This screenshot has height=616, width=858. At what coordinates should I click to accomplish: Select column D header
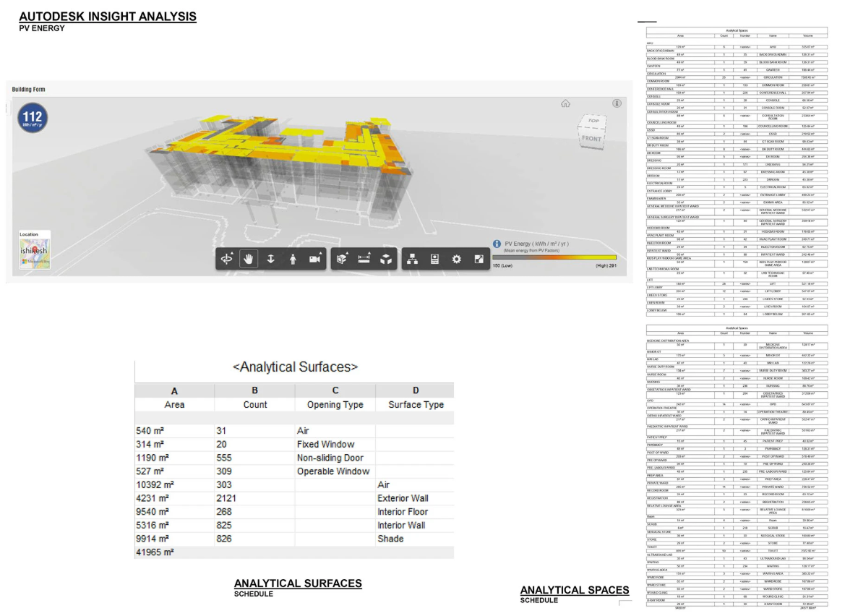coord(416,390)
